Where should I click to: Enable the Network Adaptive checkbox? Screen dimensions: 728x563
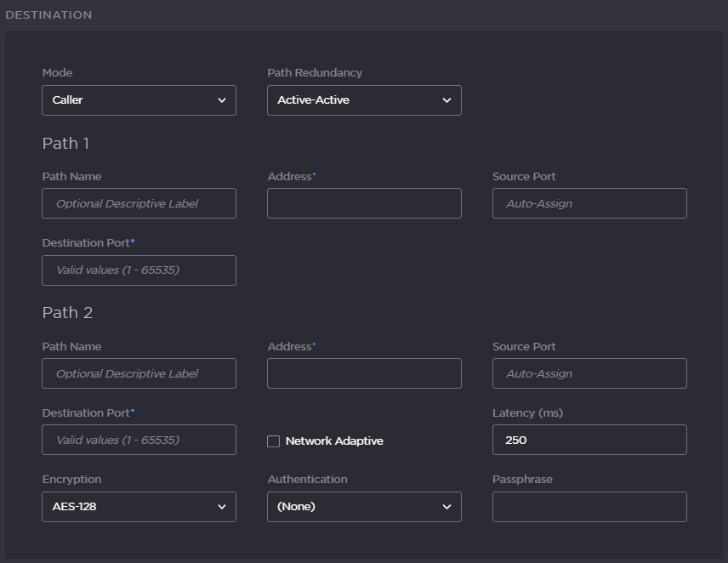tap(273, 441)
